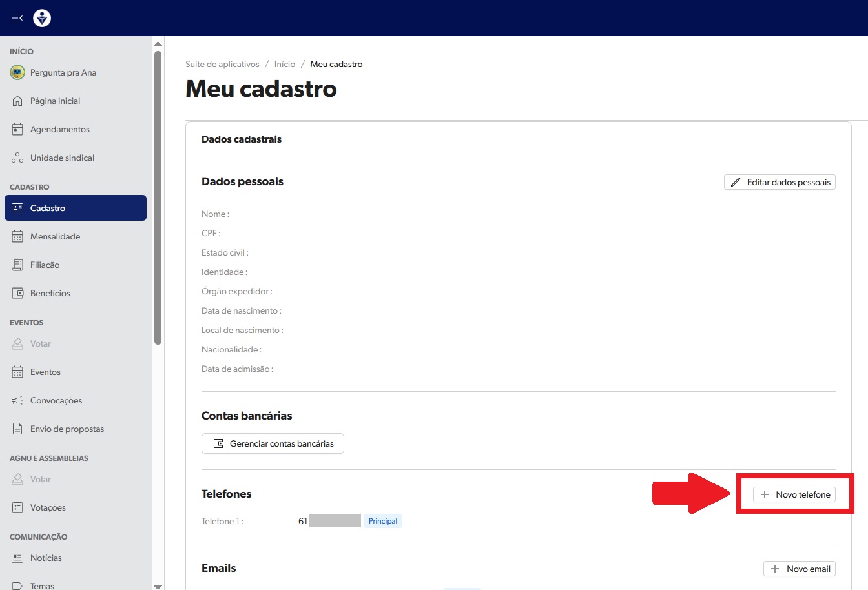Open Convocações megaphone icon

(x=17, y=400)
